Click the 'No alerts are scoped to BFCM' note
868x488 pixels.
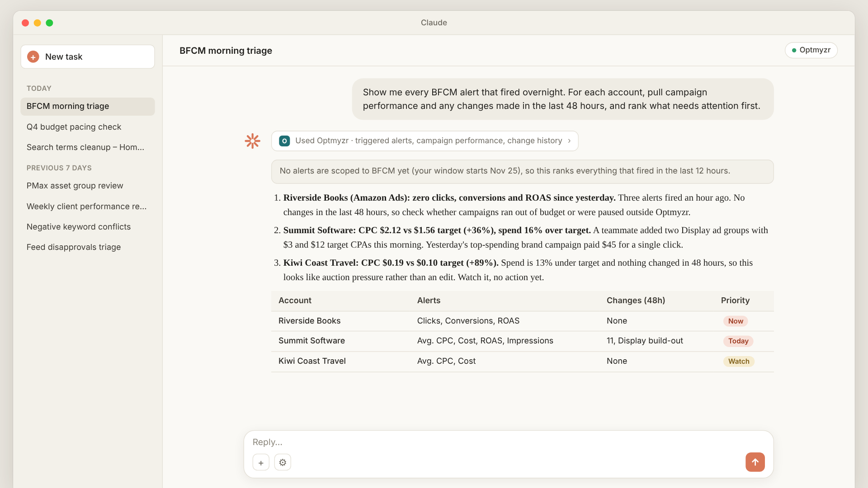[x=522, y=171]
